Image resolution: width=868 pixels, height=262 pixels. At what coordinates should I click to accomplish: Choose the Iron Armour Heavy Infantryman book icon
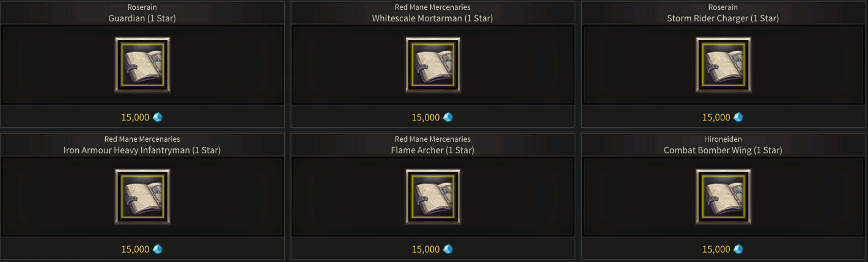142,197
